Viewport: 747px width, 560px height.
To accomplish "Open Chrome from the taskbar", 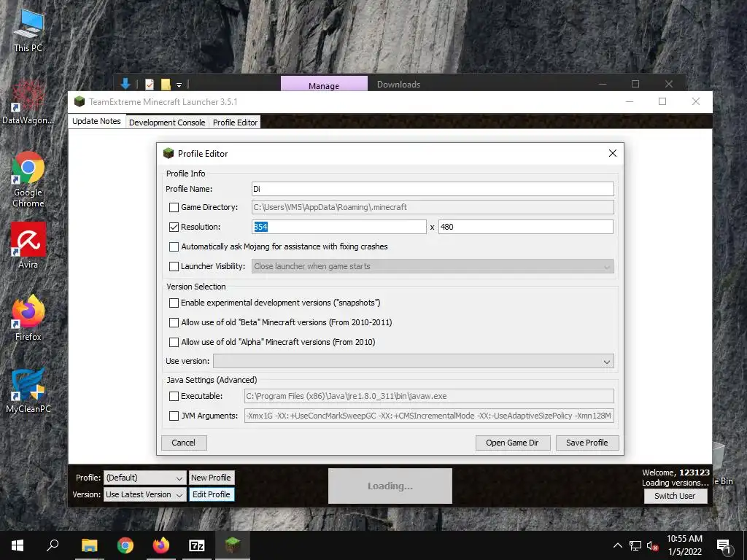I will coord(125,545).
